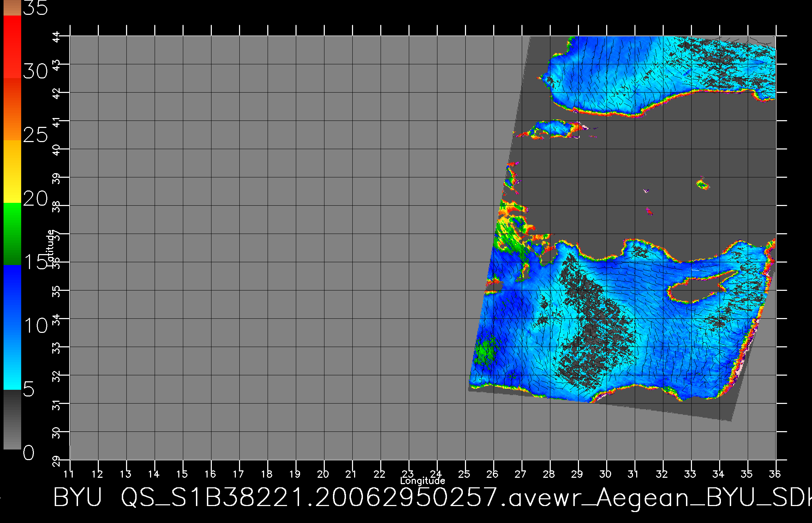Viewport: 812px width, 523px height.
Task: Click the color scale label '5'
Action: coord(29,389)
